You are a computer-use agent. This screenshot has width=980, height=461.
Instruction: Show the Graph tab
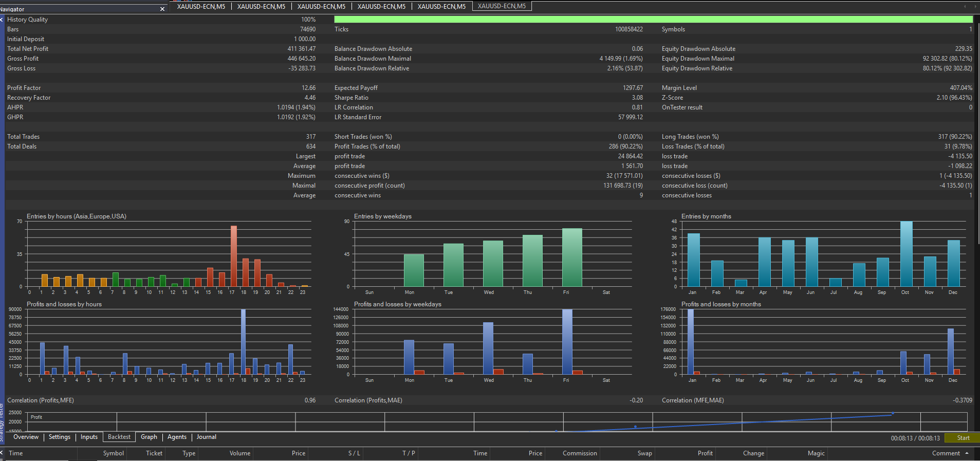pos(149,437)
